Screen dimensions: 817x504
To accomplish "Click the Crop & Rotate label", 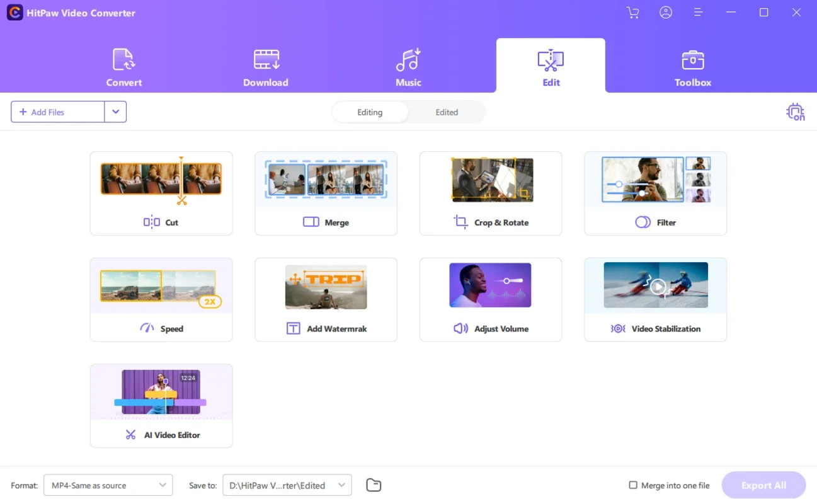I will pyautogui.click(x=501, y=222).
